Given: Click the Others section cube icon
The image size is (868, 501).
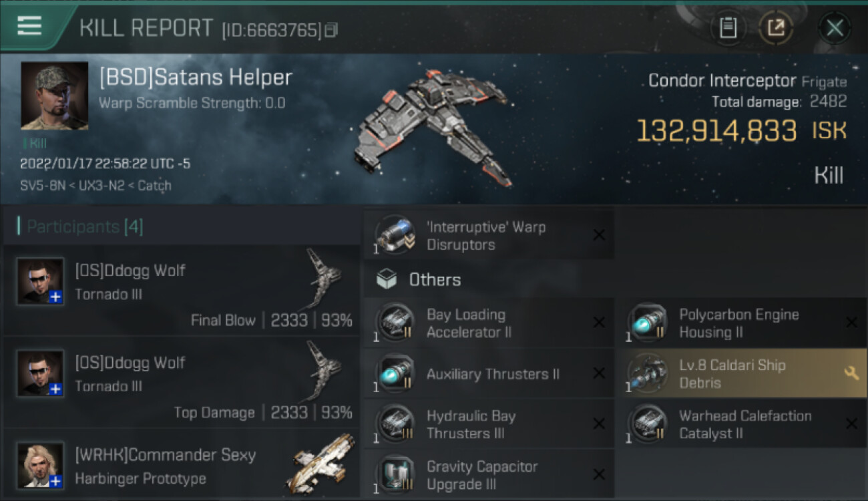Looking at the screenshot, I should [x=387, y=279].
